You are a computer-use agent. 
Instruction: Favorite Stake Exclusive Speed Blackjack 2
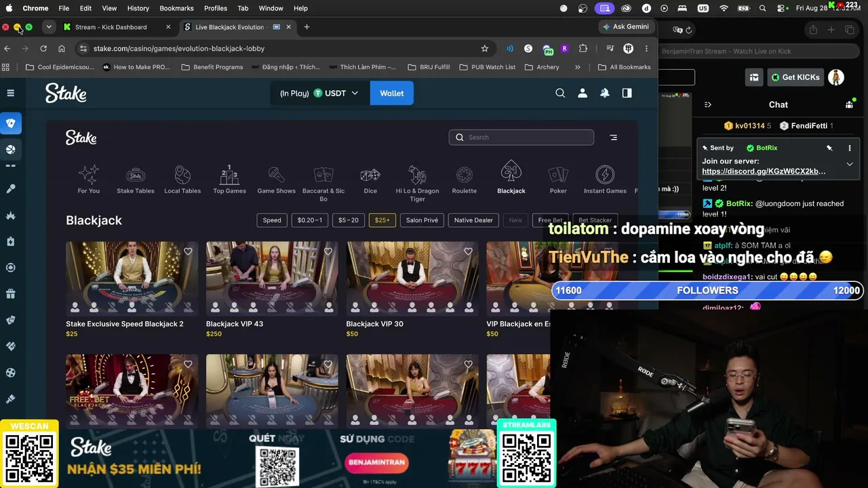point(188,251)
